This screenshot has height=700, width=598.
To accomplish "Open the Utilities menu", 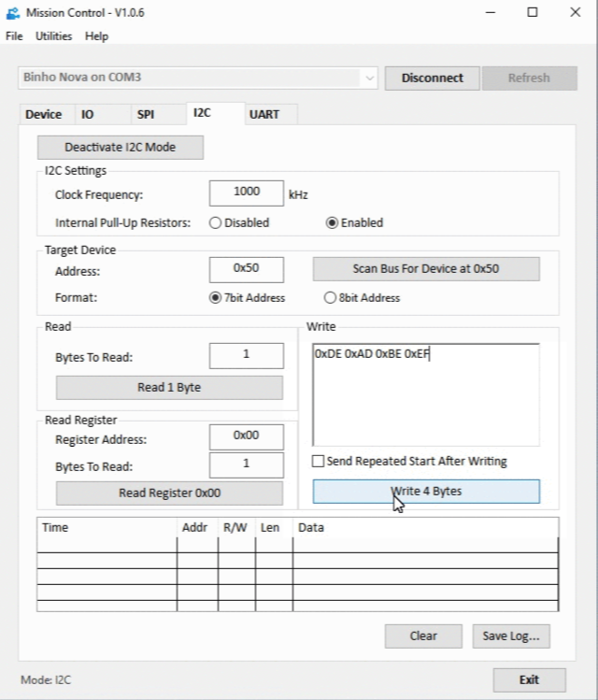I will click(53, 36).
